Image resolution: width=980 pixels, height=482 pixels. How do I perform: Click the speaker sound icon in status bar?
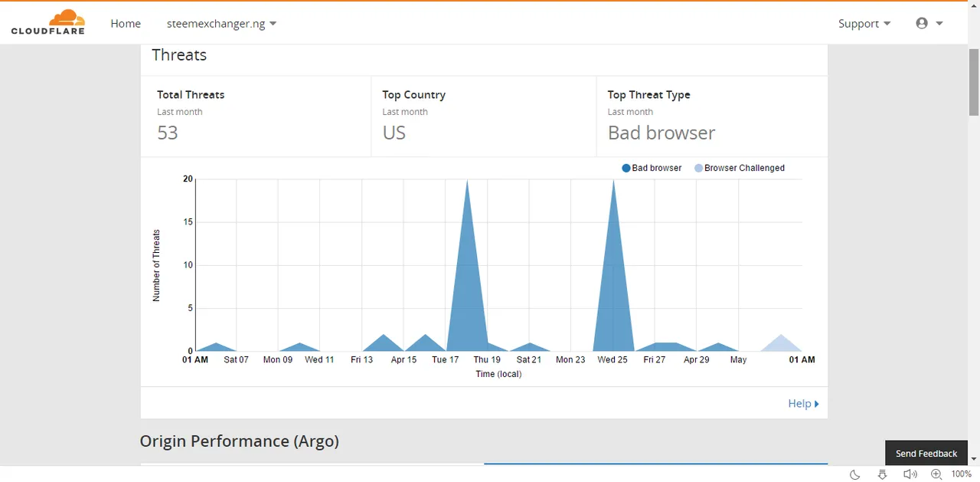click(910, 474)
